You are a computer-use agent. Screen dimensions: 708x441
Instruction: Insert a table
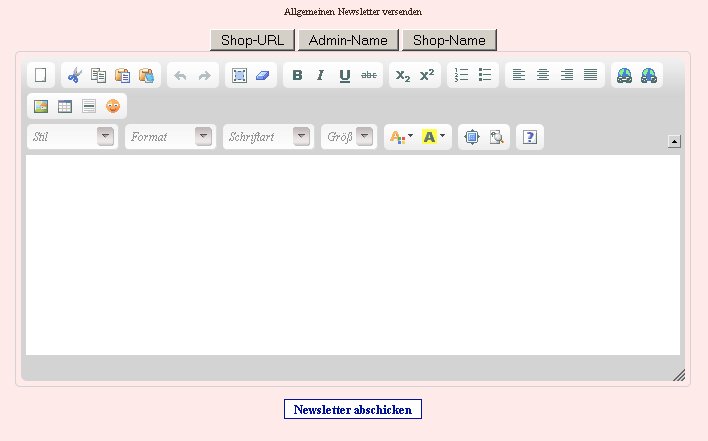coord(65,107)
